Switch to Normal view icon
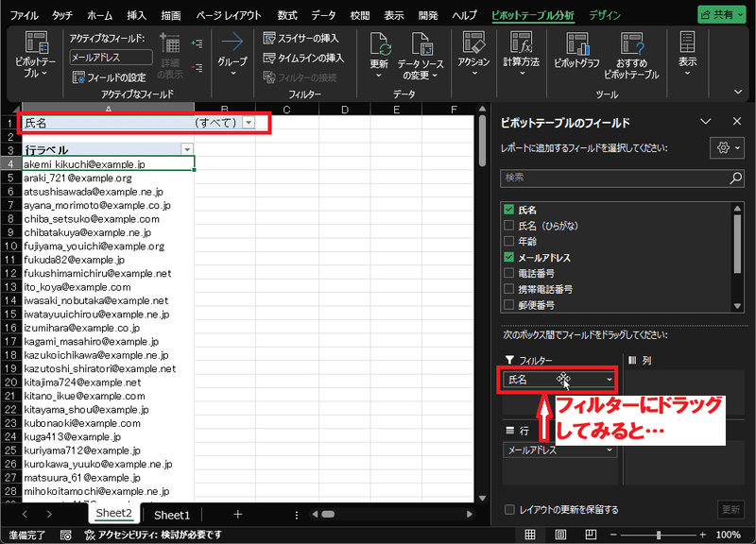756x544 pixels. point(530,535)
